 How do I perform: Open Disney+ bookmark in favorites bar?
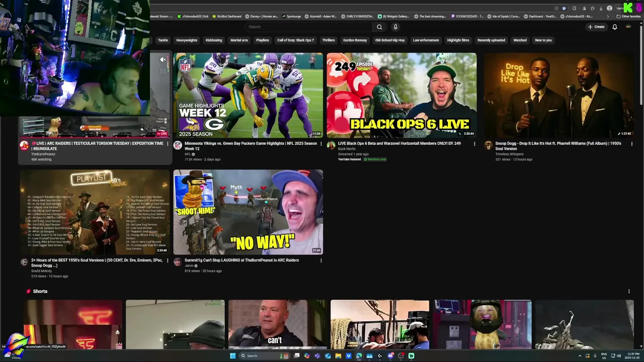pyautogui.click(x=262, y=17)
